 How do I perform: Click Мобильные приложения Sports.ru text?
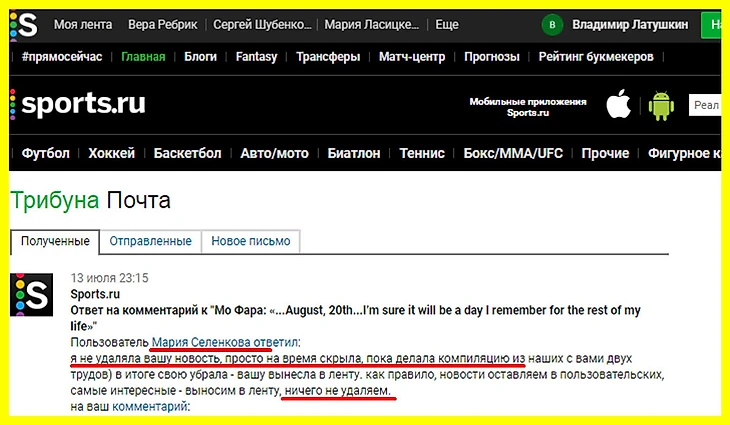[527, 107]
